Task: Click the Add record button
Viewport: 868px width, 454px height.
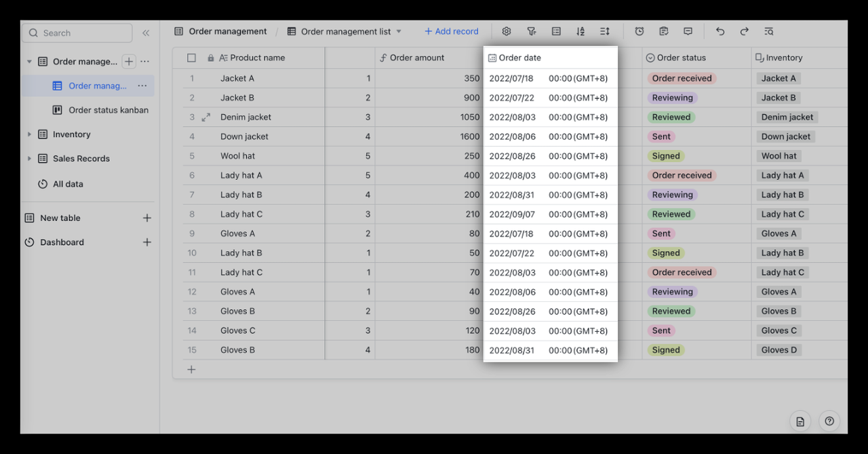Action: point(451,31)
